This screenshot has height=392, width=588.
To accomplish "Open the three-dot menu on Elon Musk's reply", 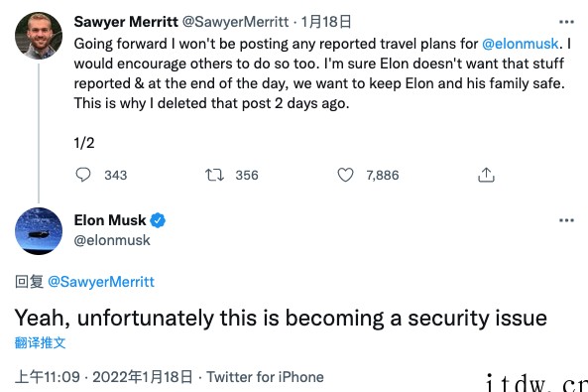I will [x=566, y=220].
